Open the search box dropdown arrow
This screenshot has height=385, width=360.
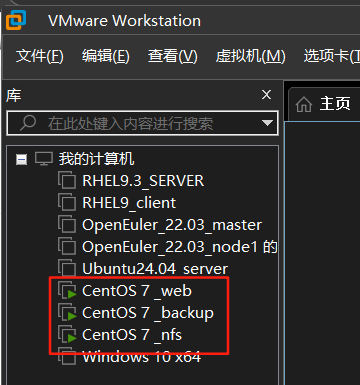[x=267, y=123]
